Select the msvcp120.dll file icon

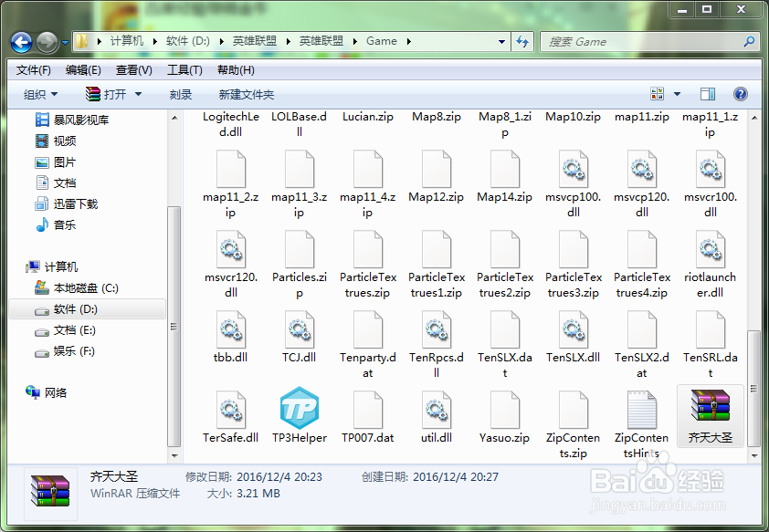tap(642, 169)
